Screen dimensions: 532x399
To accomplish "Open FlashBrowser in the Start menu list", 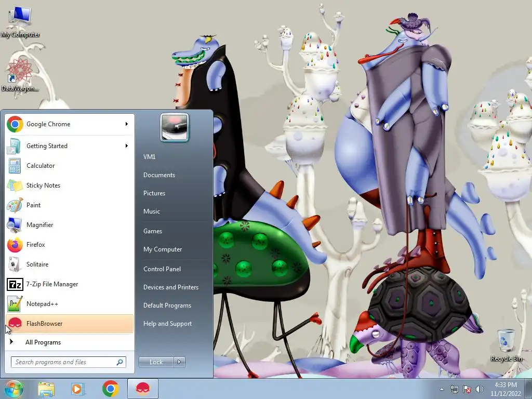I will (x=70, y=324).
